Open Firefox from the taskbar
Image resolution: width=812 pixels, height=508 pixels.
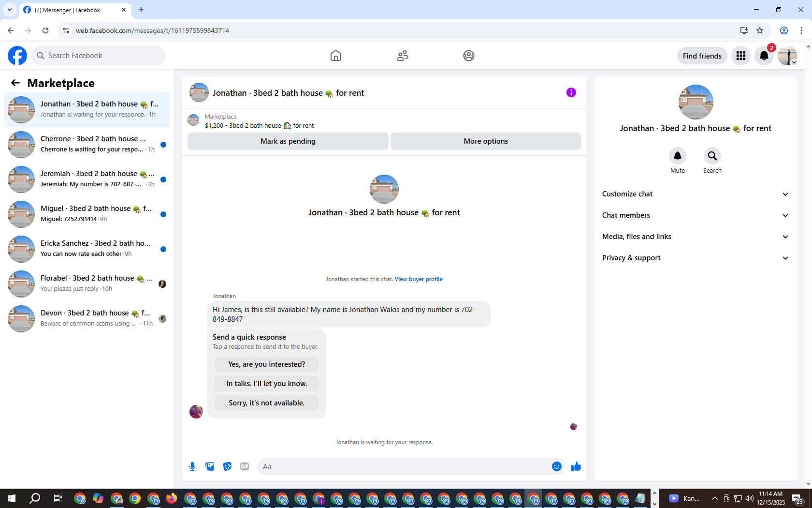pos(172,498)
